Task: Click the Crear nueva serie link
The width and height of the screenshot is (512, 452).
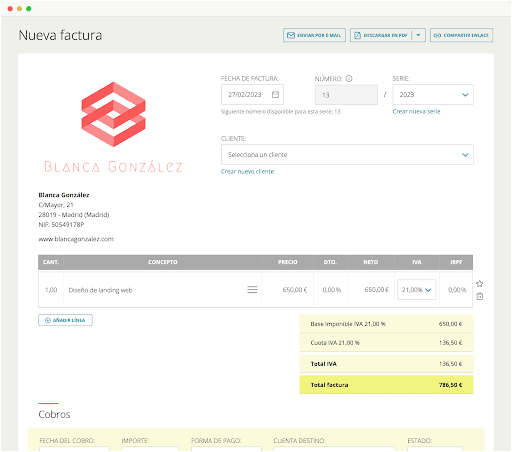Action: tap(416, 111)
